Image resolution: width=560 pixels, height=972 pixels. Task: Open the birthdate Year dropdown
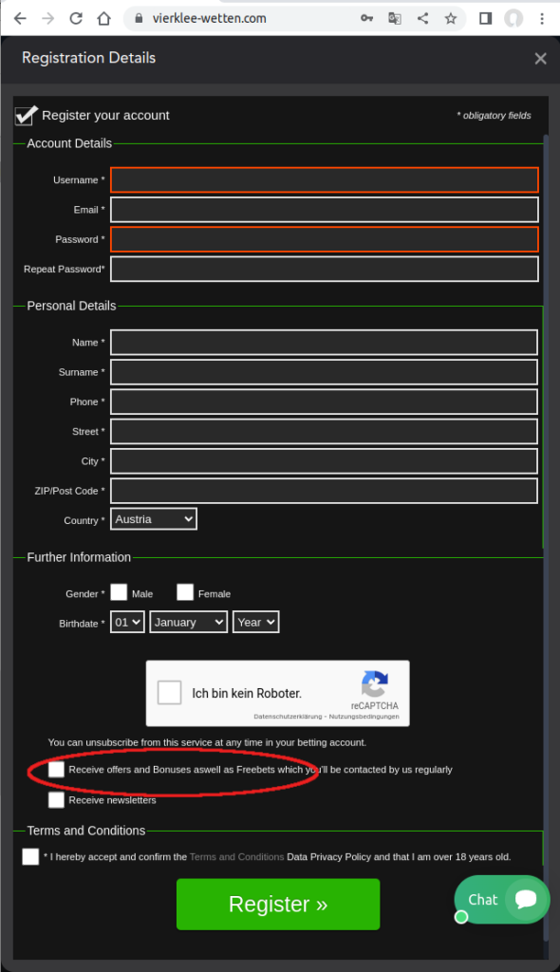pos(255,623)
